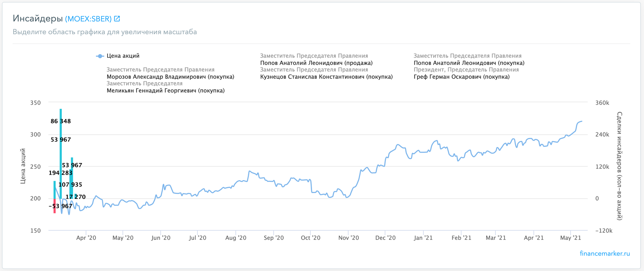Select the 107 935 data label
The image size is (644, 271).
point(70,185)
